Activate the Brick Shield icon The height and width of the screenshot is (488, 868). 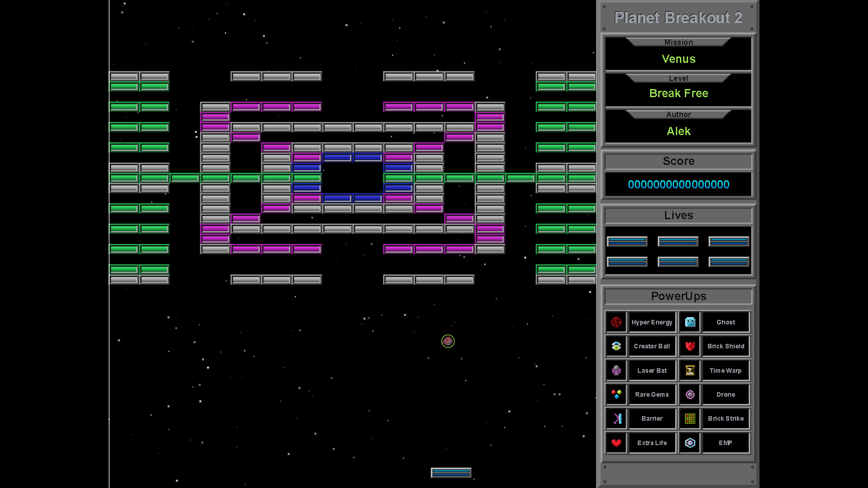tap(689, 346)
